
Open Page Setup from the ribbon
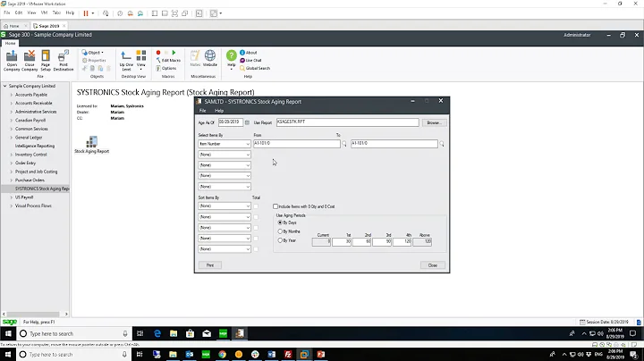pyautogui.click(x=46, y=60)
